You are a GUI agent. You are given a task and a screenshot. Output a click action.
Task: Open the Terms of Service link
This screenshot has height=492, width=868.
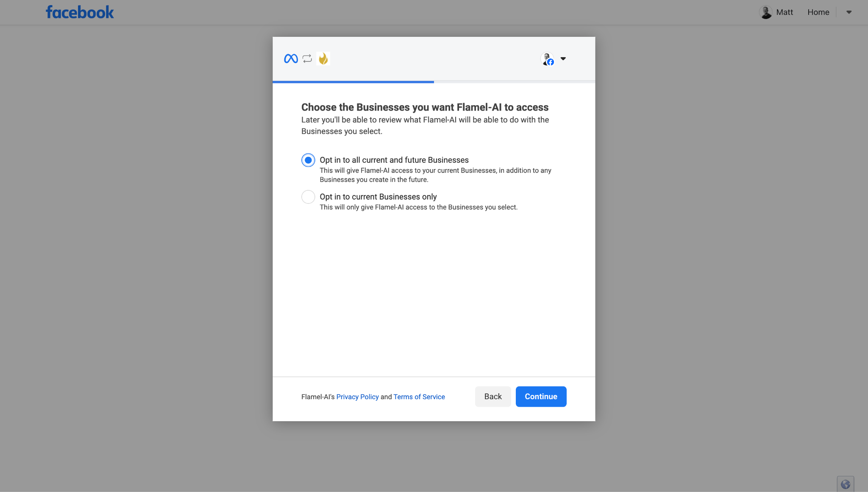[419, 397]
